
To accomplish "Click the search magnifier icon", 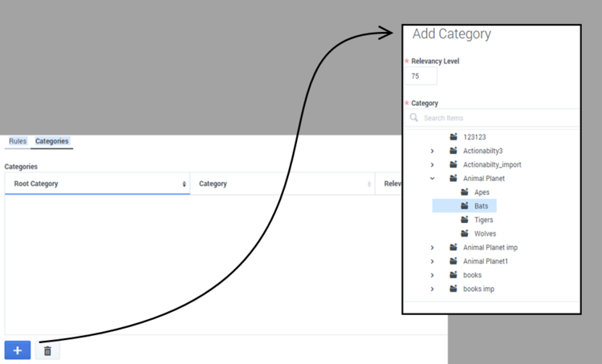I will [x=414, y=118].
